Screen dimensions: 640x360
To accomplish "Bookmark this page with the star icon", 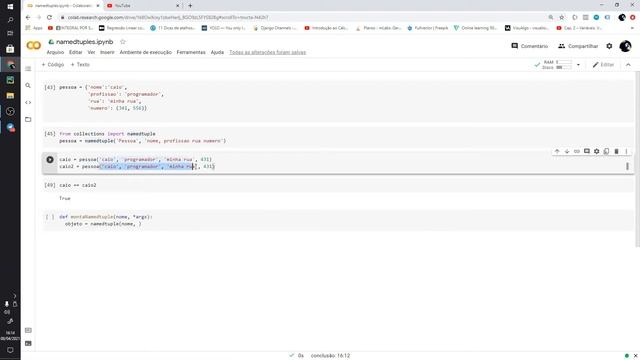I will [562, 18].
